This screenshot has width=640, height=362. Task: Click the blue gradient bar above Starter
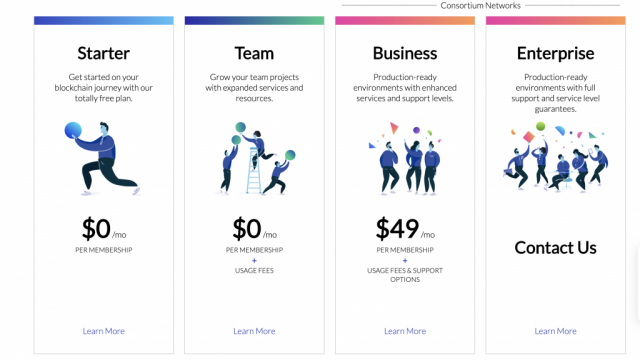pos(104,20)
